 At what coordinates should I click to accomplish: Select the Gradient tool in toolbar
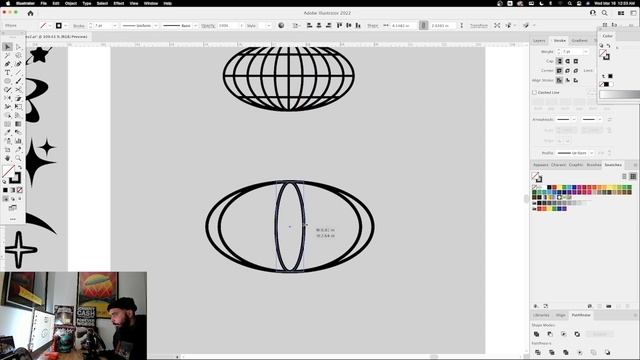(x=18, y=124)
